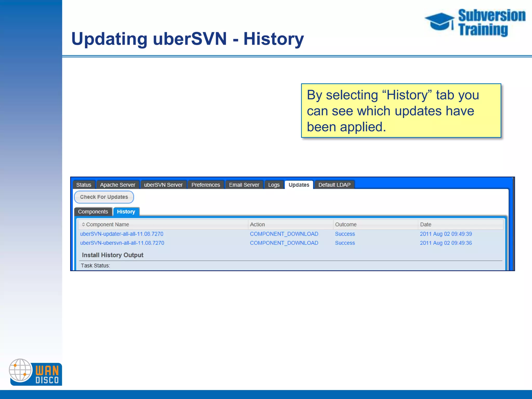
Task: Click the Action column header
Action: coord(257,224)
